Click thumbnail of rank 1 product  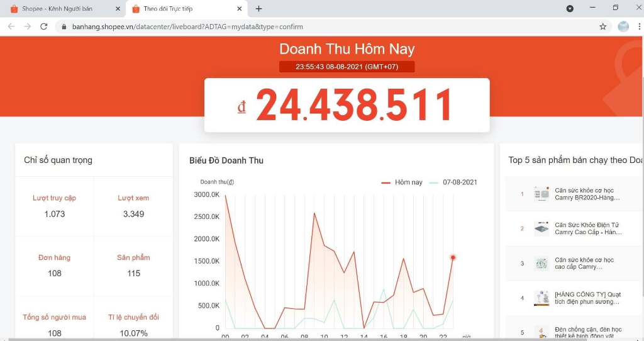541,194
